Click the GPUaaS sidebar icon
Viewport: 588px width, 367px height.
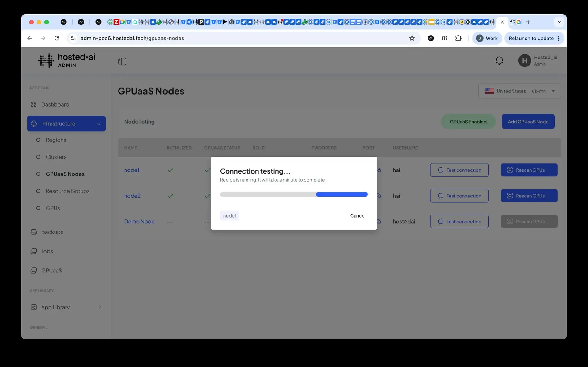tap(34, 270)
